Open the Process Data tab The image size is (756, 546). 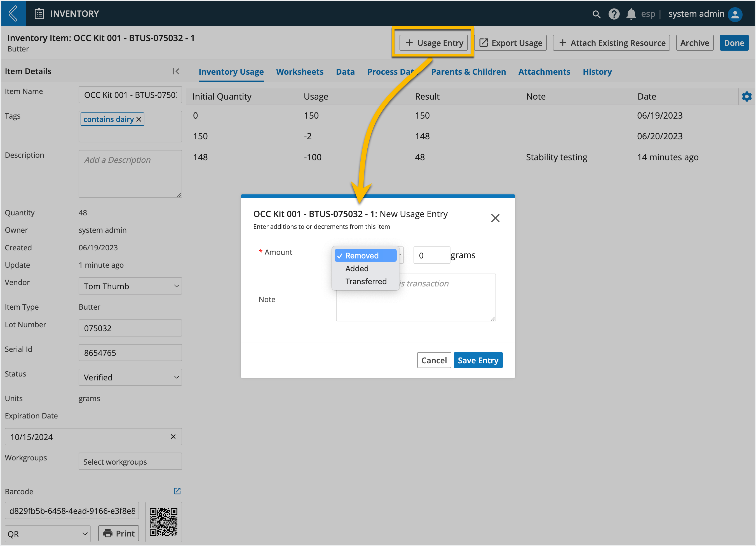pos(392,72)
